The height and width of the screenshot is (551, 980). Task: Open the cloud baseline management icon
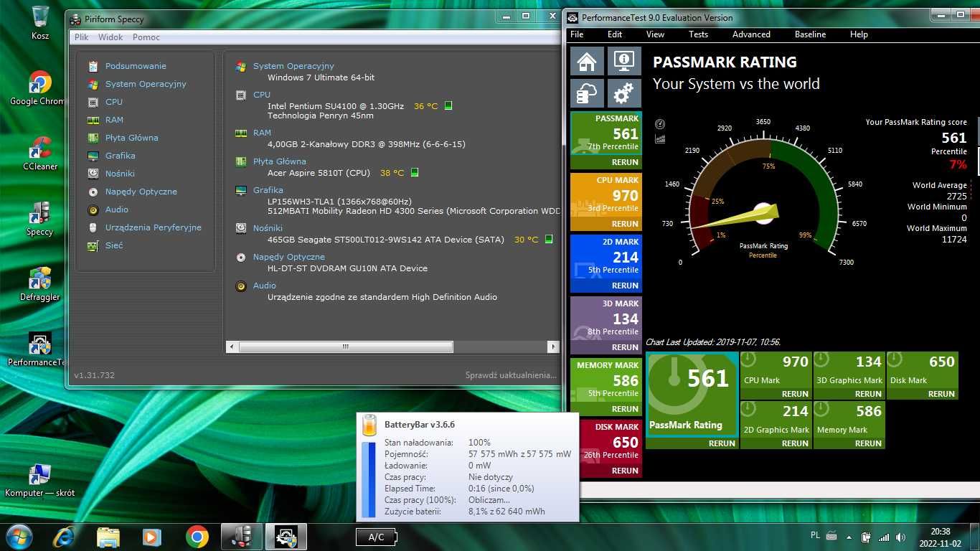(x=587, y=93)
